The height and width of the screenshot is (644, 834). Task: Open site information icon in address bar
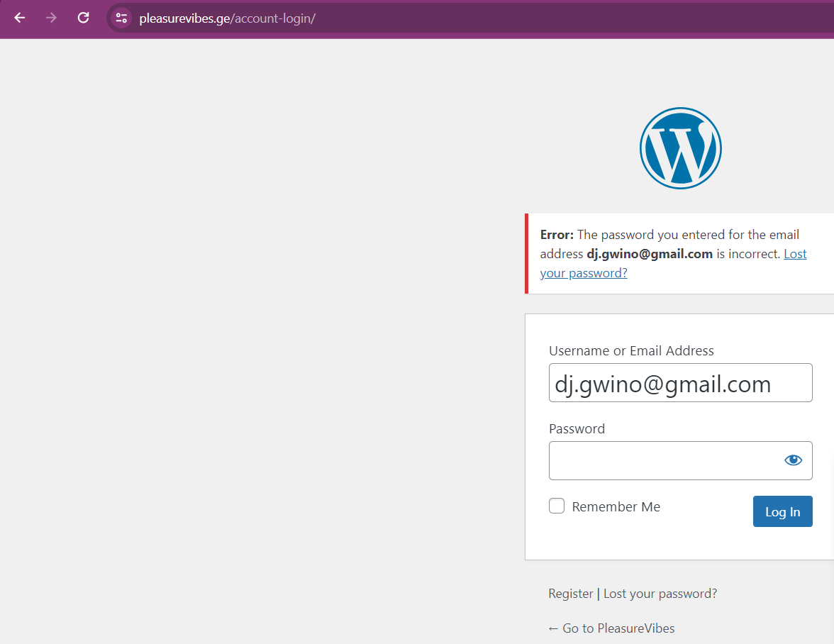click(x=121, y=18)
